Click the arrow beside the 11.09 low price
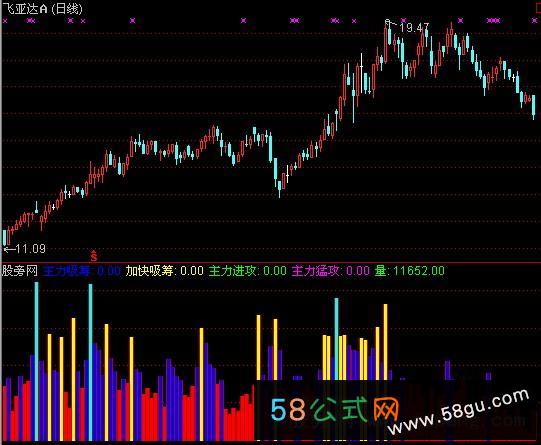This screenshot has width=541, height=445. coord(9,249)
